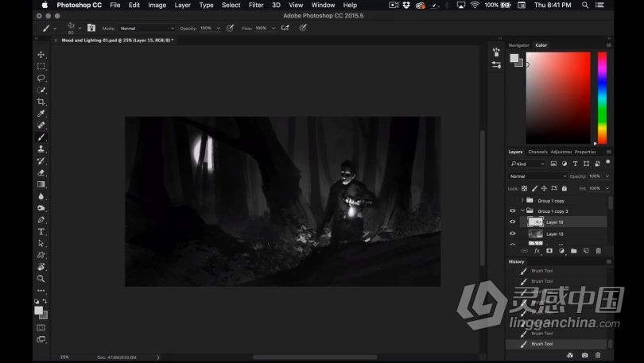Delete layer with Layers trash icon
Screen dimensions: 644x363
pos(599,251)
